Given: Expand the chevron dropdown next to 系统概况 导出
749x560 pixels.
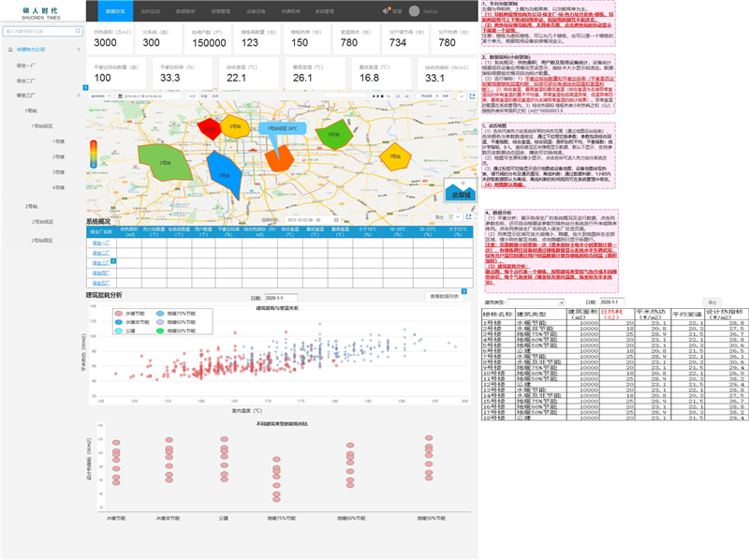Looking at the screenshot, I should (x=457, y=217).
